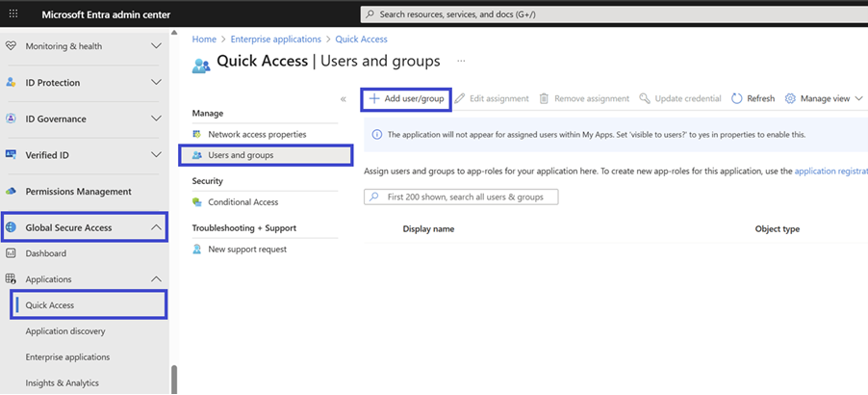Screen dimensions: 868x395
Task: Open the app launcher waffle icon
Action: click(13, 13)
